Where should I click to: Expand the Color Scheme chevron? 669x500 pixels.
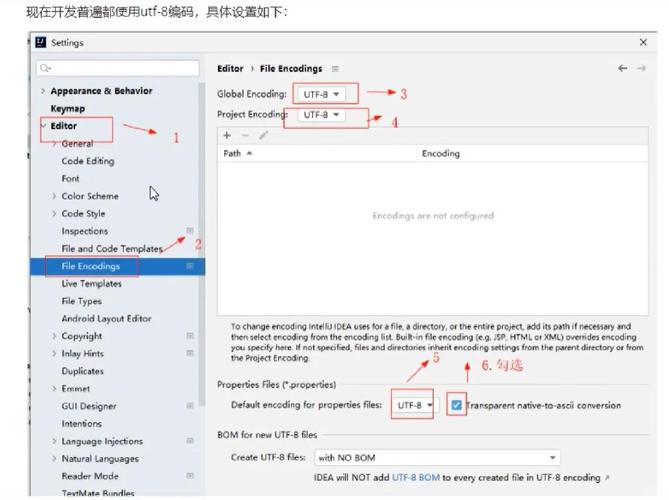[54, 196]
